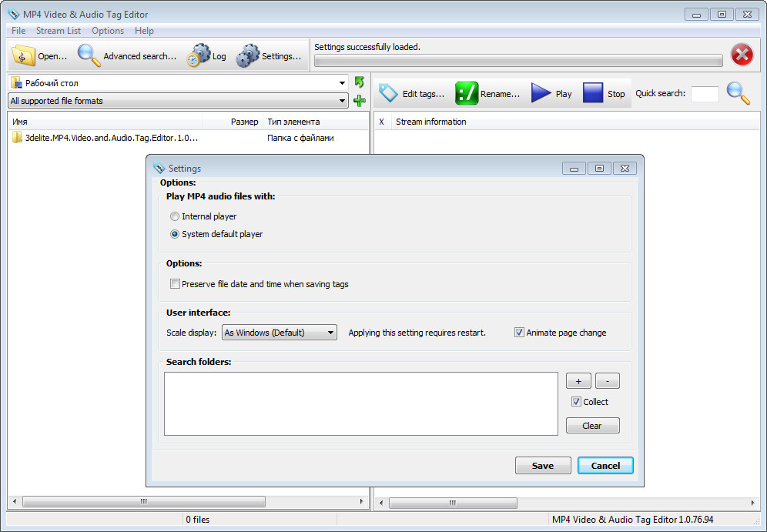The image size is (767, 532).
Task: Toggle Animate page change checkbox
Action: tap(519, 333)
